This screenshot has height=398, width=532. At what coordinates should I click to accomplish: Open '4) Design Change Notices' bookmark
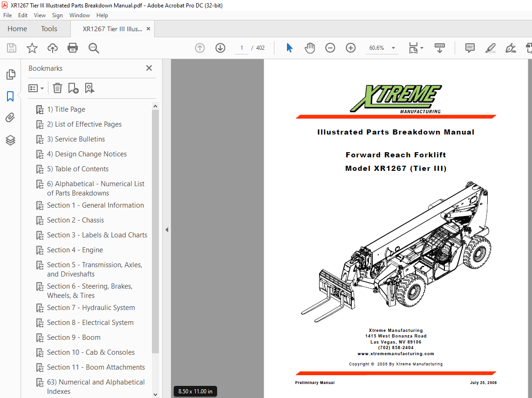pos(87,154)
